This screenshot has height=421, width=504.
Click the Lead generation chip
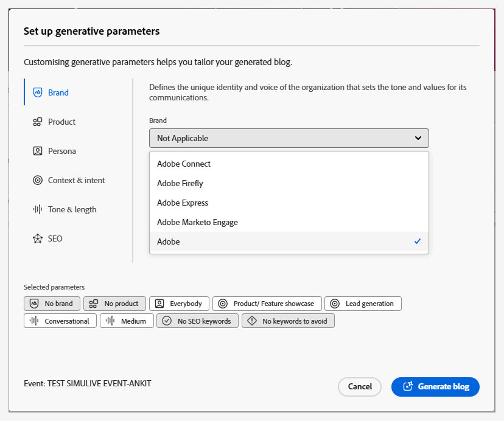point(363,304)
